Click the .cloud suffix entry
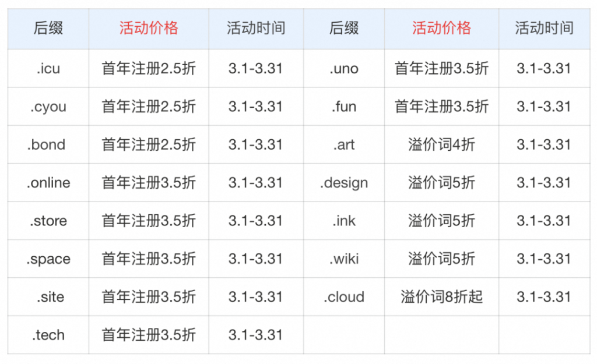The height and width of the screenshot is (364, 597). pos(344,297)
